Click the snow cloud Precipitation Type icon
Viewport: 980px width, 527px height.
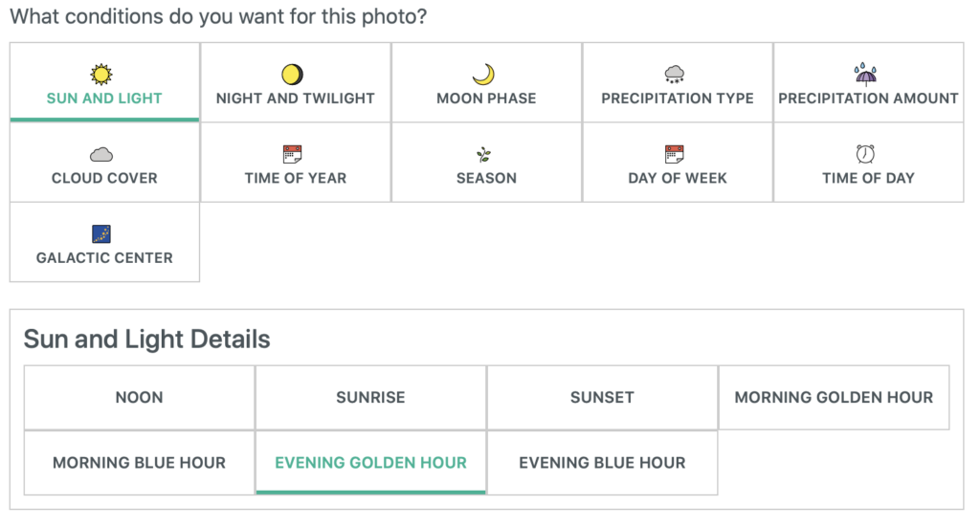(x=675, y=75)
